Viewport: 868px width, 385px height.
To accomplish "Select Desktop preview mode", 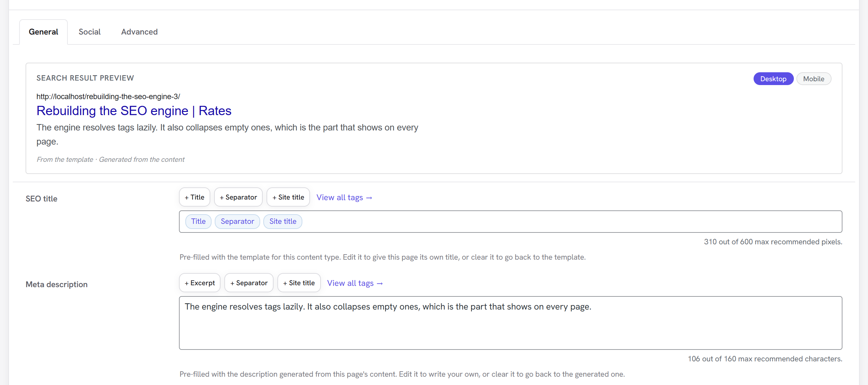I will coord(773,79).
